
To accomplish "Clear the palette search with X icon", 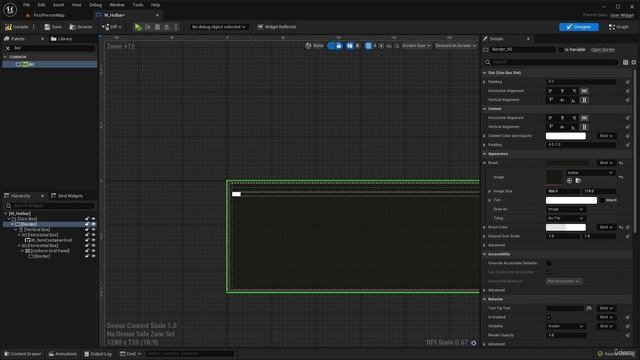I will [x=7, y=48].
